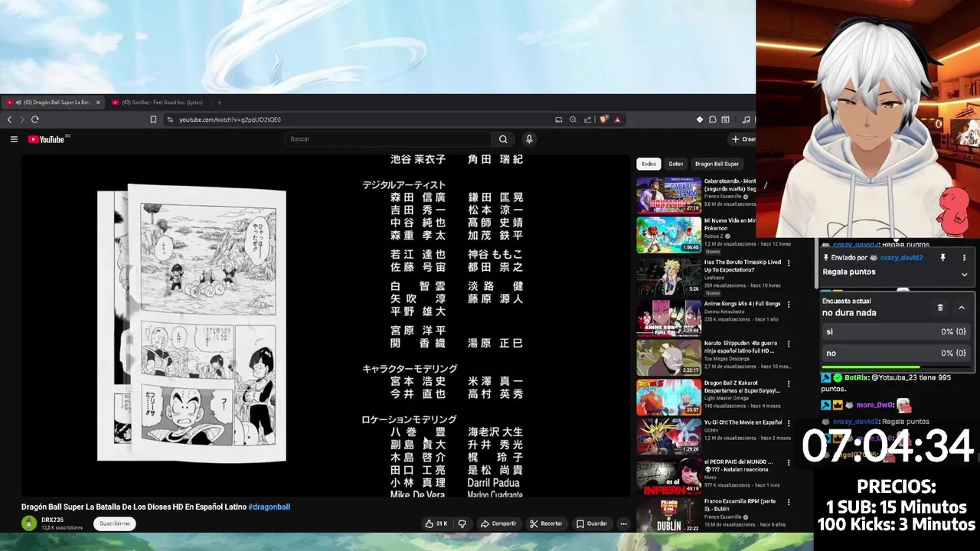Open more options for Dragon Ball Z Kakarot video
This screenshot has height=551, width=980.
tap(789, 383)
